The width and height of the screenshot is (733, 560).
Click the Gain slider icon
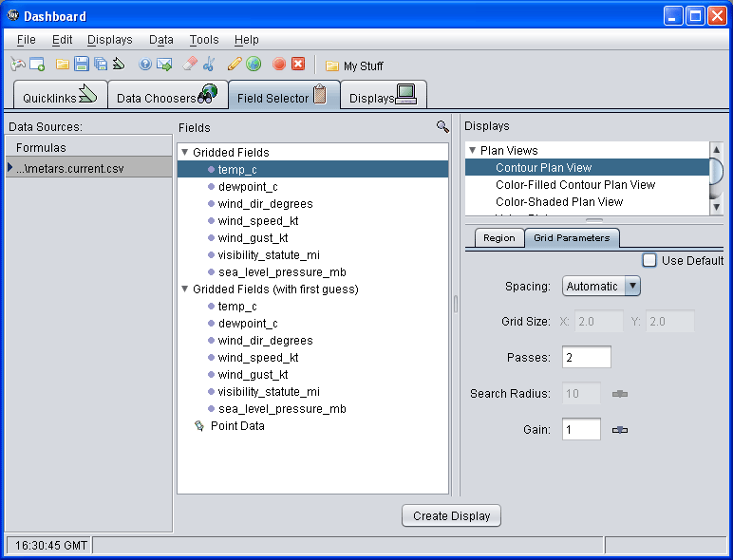tap(620, 430)
